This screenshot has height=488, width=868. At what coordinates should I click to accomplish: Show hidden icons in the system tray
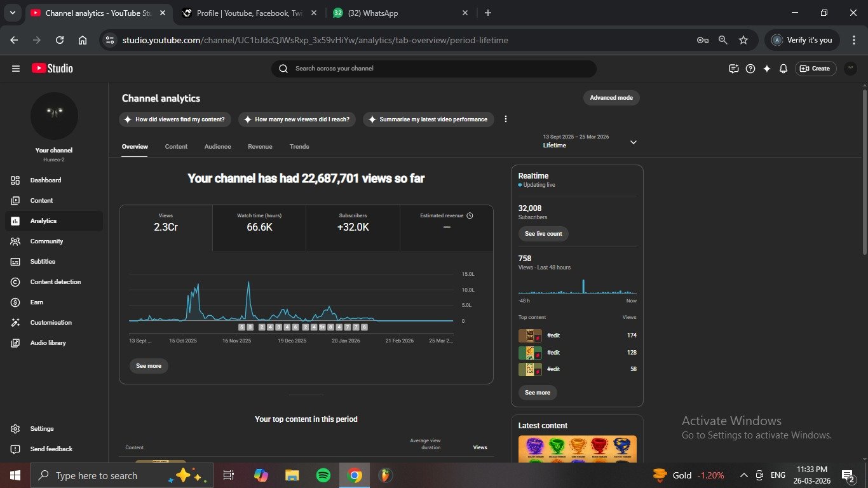[x=743, y=475]
